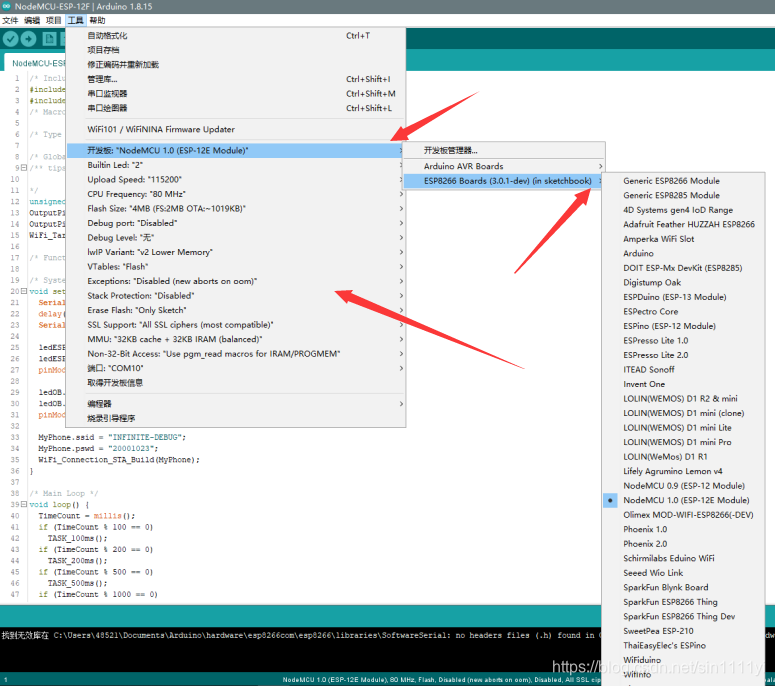The width and height of the screenshot is (775, 686).
Task: Open 串口监视器 serial monitor entry
Action: coord(236,93)
